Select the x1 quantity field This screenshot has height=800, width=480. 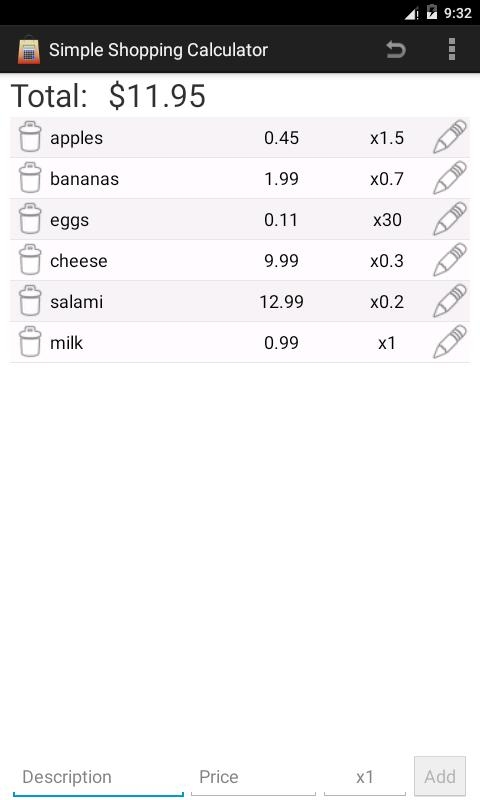(365, 777)
